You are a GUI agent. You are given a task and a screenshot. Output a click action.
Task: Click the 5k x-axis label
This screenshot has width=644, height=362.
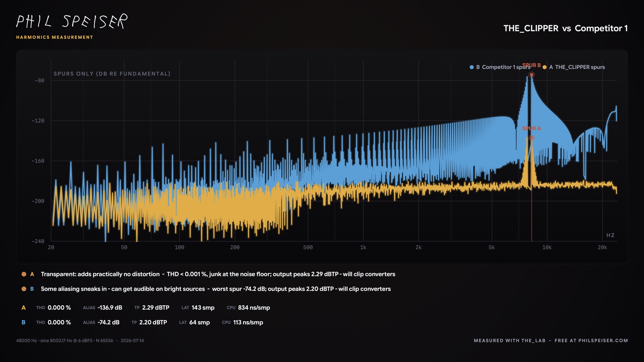(x=492, y=247)
